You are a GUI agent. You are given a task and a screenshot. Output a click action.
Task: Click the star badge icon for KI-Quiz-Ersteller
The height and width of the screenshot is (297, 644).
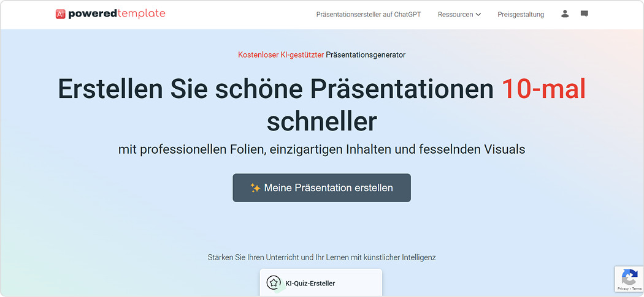click(274, 283)
